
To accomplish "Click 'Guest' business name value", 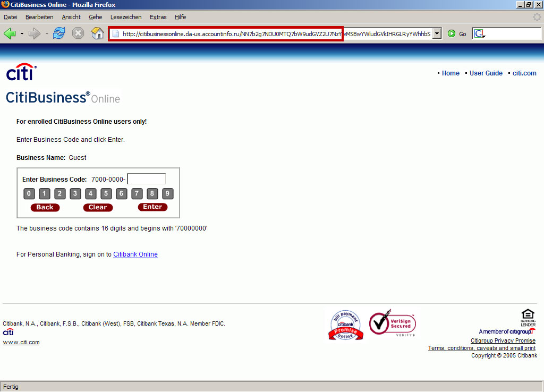I will click(78, 158).
